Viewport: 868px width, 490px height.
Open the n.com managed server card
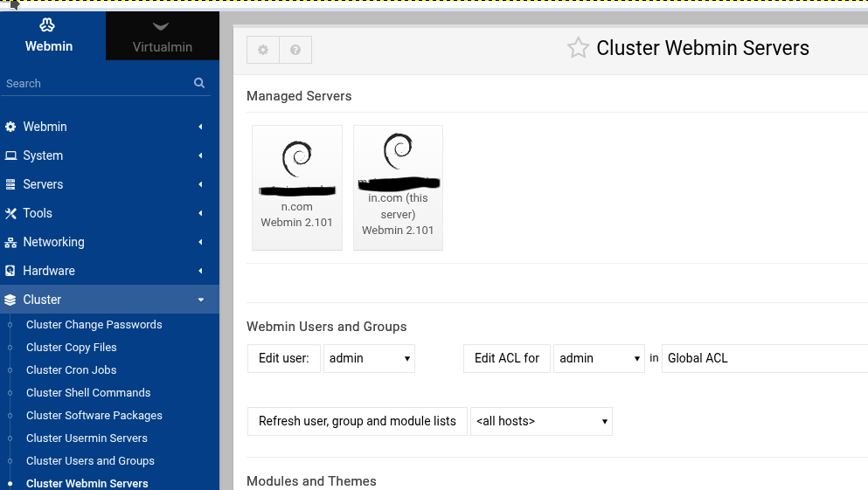point(297,188)
